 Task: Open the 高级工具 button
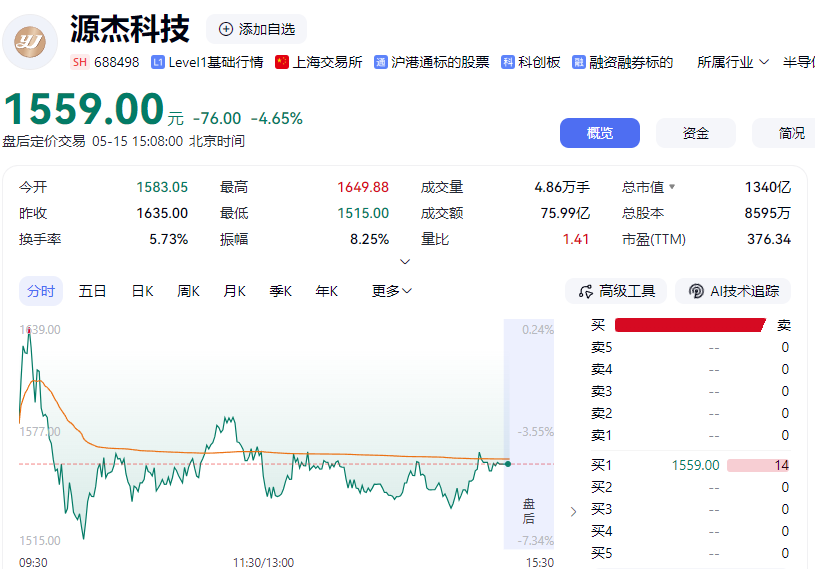[616, 292]
